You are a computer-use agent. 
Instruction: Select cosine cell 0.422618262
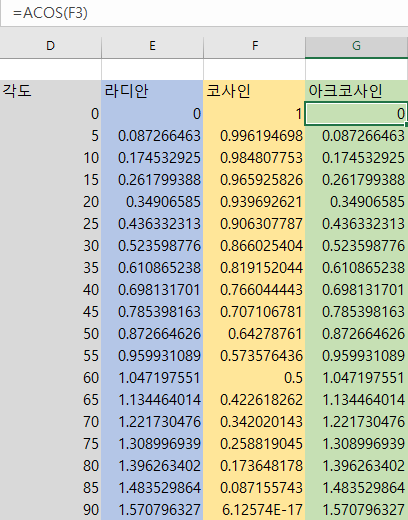(254, 400)
